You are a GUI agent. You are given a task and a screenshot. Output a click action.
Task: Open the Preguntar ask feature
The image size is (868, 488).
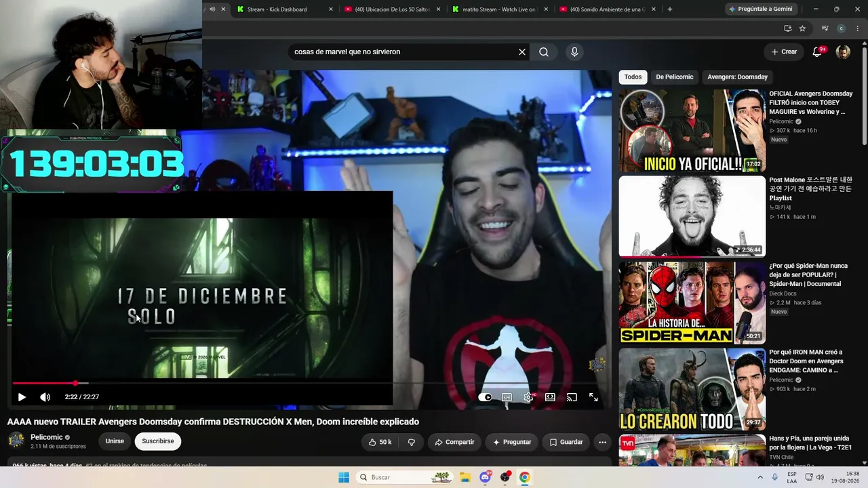[512, 442]
